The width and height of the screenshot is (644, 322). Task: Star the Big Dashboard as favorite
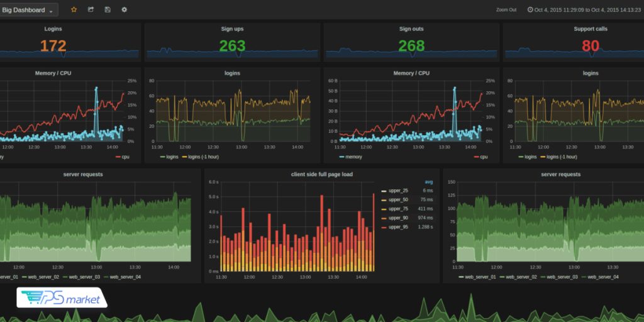[74, 9]
